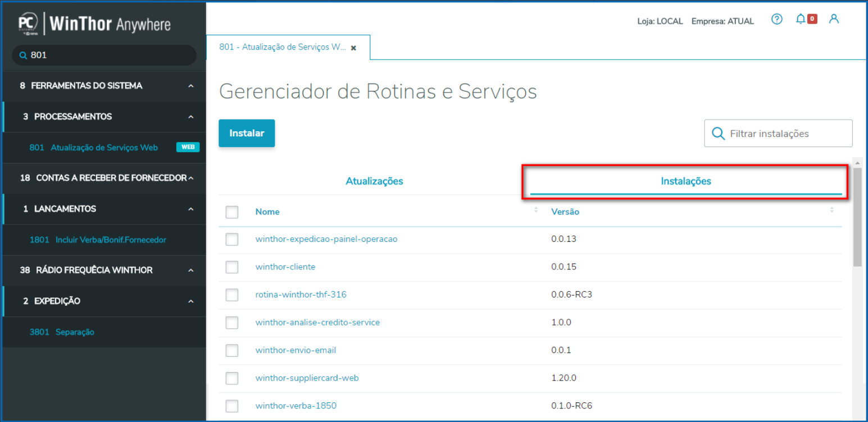868x422 pixels.
Task: Open the winthor-suppliercard-web link
Action: (x=307, y=378)
